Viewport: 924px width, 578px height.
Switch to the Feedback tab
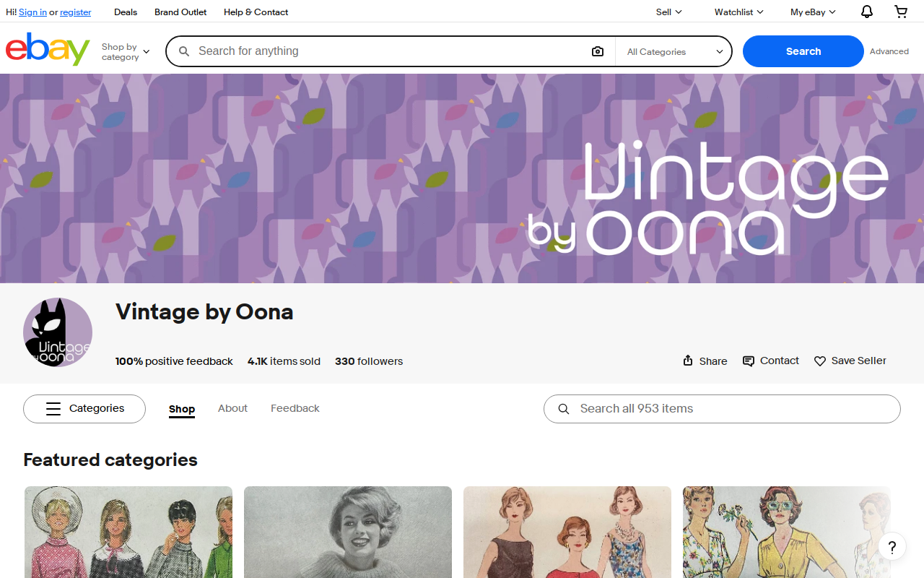pos(295,408)
